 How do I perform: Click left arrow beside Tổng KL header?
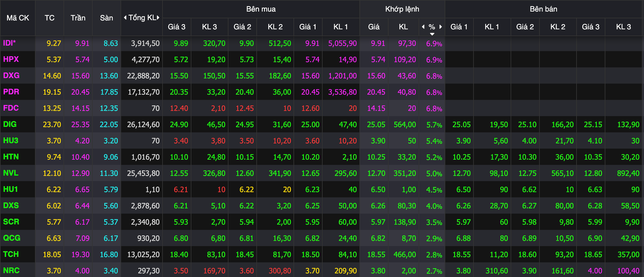click(x=125, y=18)
